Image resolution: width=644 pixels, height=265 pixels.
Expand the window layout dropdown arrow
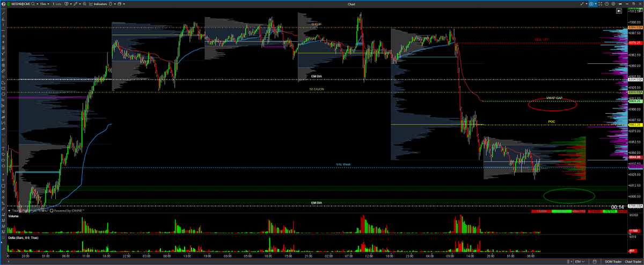tap(124, 4)
